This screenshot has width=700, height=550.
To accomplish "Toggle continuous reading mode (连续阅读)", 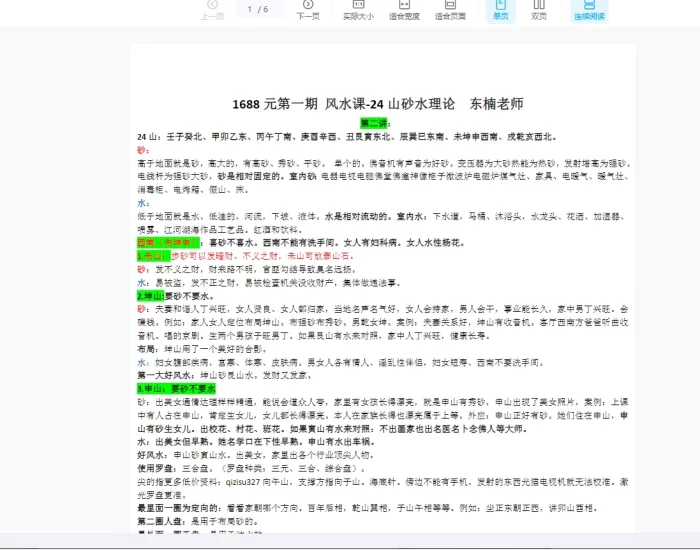I will click(589, 10).
